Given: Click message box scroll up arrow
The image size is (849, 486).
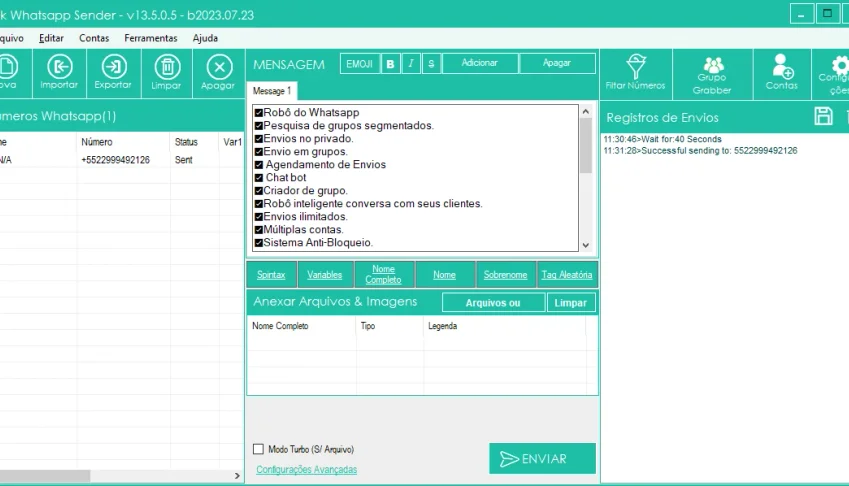Looking at the screenshot, I should [x=586, y=111].
